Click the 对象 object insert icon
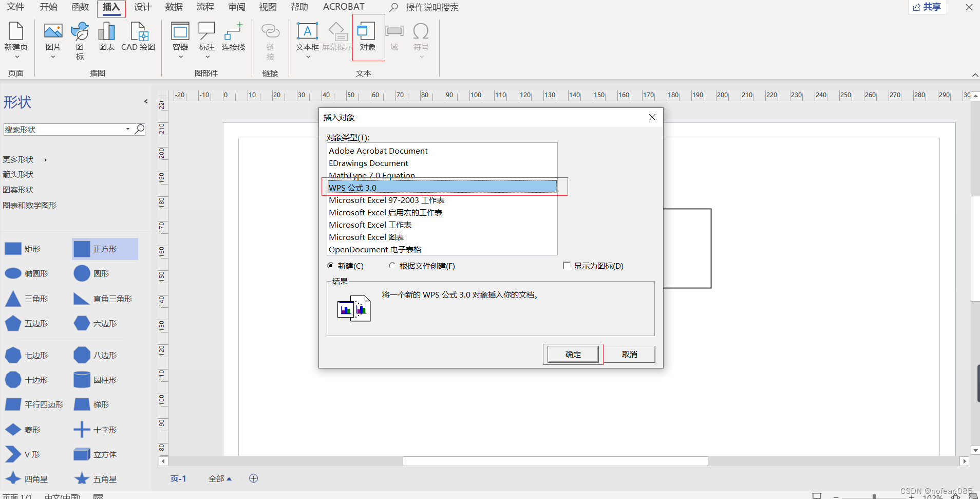This screenshot has height=499, width=980. 367,31
